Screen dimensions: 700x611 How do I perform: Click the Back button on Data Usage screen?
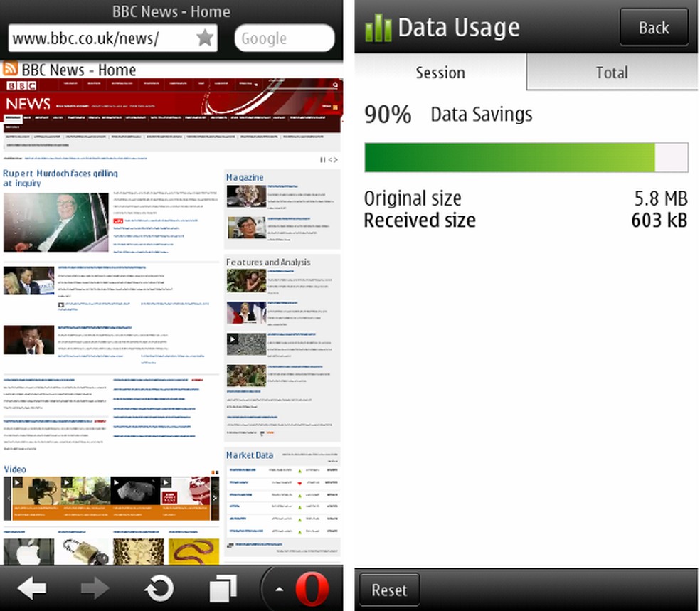pyautogui.click(x=653, y=27)
